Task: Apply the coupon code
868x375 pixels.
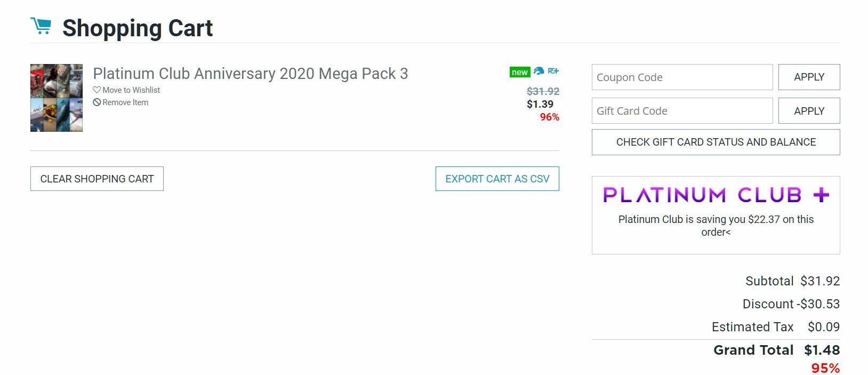Action: [x=809, y=77]
